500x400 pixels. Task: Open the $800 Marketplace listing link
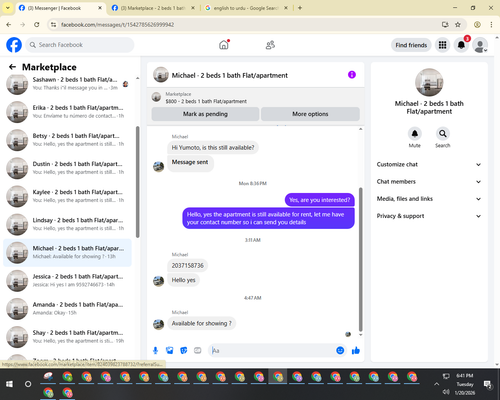pyautogui.click(x=206, y=101)
